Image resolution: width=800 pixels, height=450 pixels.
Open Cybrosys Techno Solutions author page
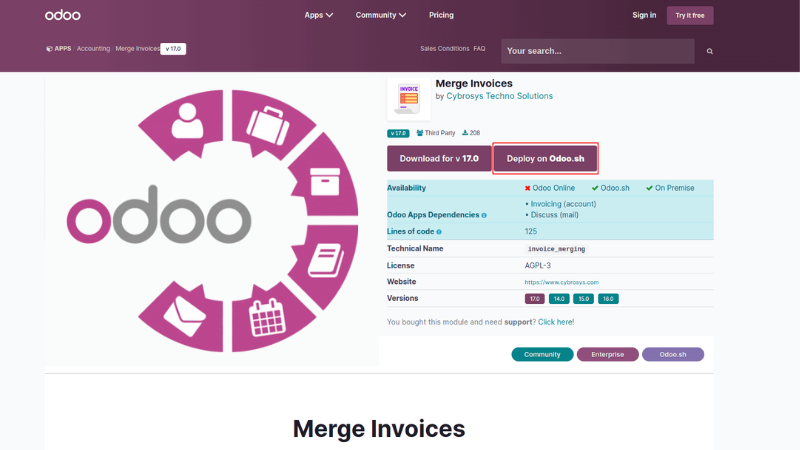tap(499, 96)
